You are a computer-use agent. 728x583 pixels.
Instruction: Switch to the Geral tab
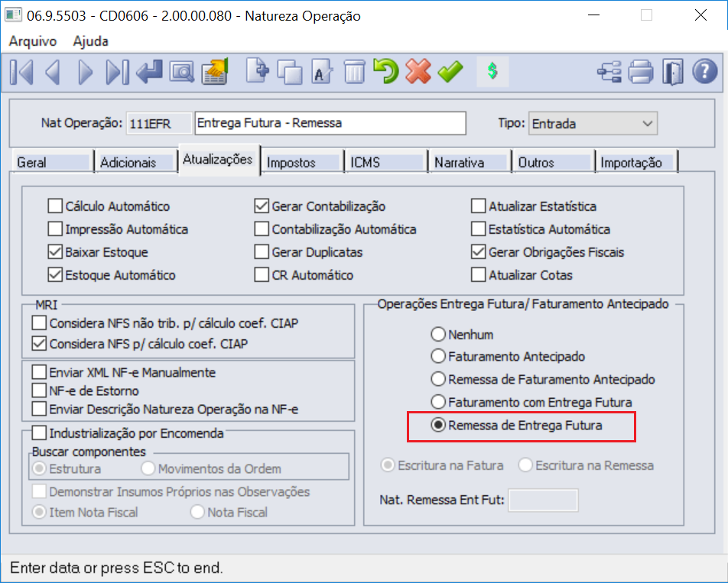(52, 162)
